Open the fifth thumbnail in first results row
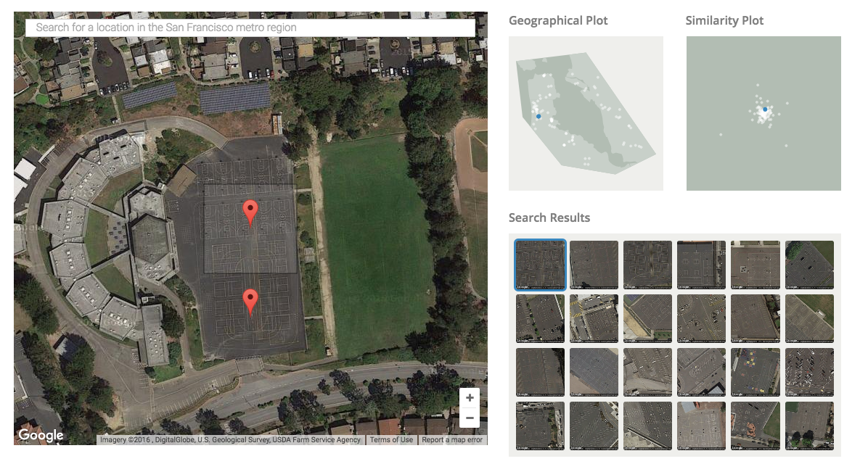 755,265
